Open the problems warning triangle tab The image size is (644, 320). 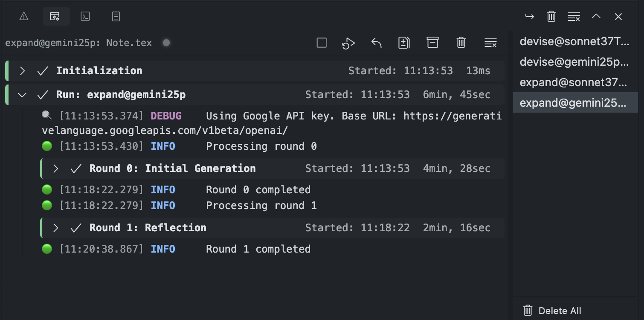tap(24, 16)
